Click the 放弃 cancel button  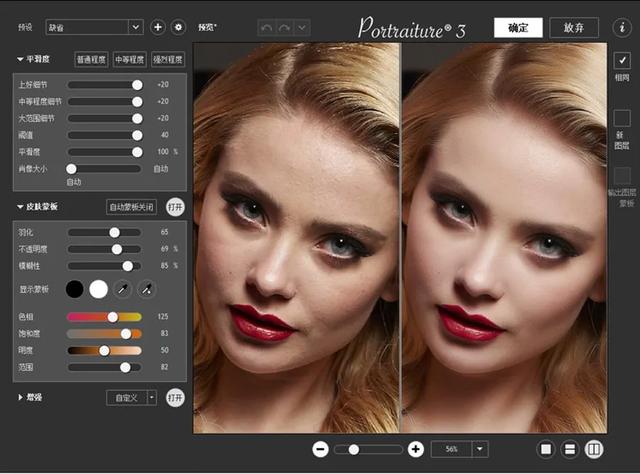(x=574, y=27)
